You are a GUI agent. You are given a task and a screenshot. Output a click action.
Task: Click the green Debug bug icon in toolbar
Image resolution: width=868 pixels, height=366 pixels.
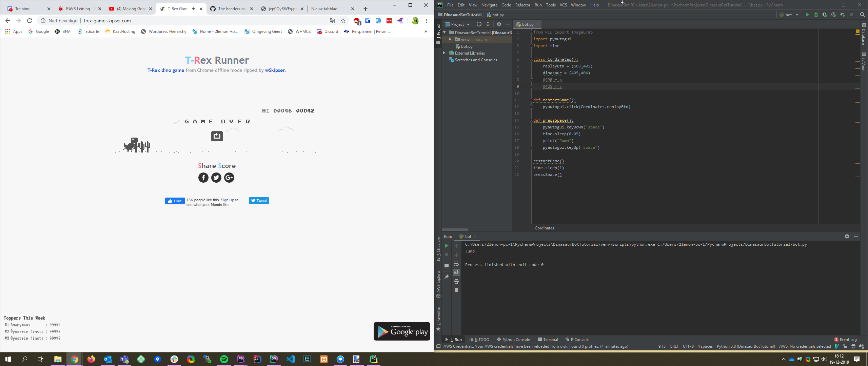[816, 15]
